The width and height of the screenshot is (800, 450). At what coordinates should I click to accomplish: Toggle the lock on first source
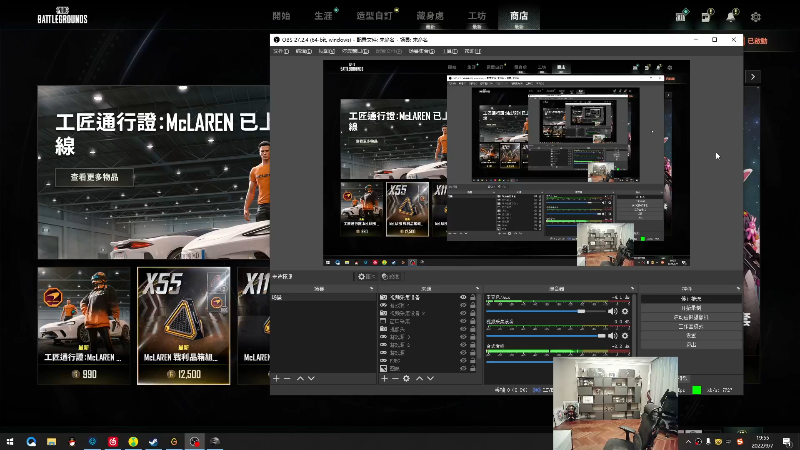[x=474, y=298]
